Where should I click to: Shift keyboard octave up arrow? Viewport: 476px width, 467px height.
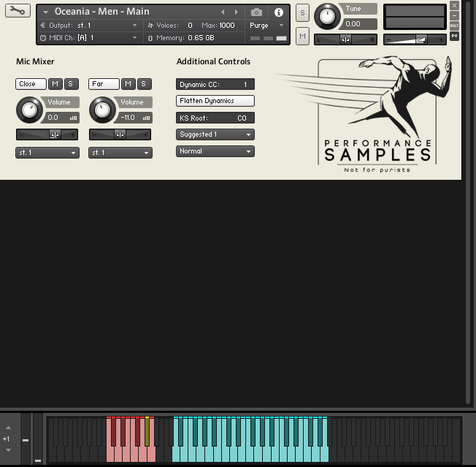point(9,428)
